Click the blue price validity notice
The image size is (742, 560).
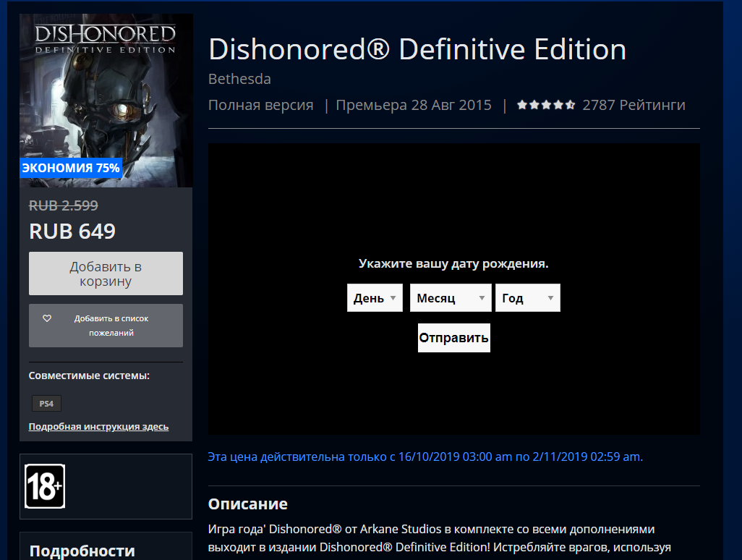tap(425, 457)
